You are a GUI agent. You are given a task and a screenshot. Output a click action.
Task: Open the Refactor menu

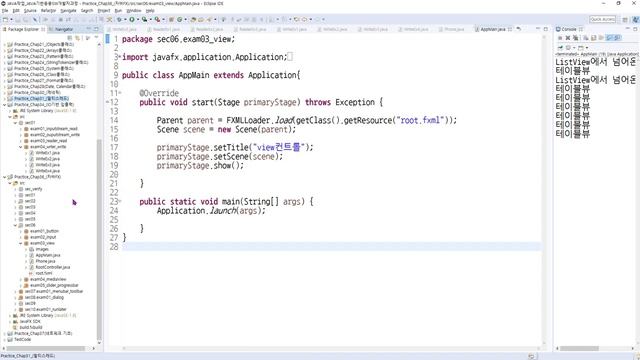click(x=48, y=11)
